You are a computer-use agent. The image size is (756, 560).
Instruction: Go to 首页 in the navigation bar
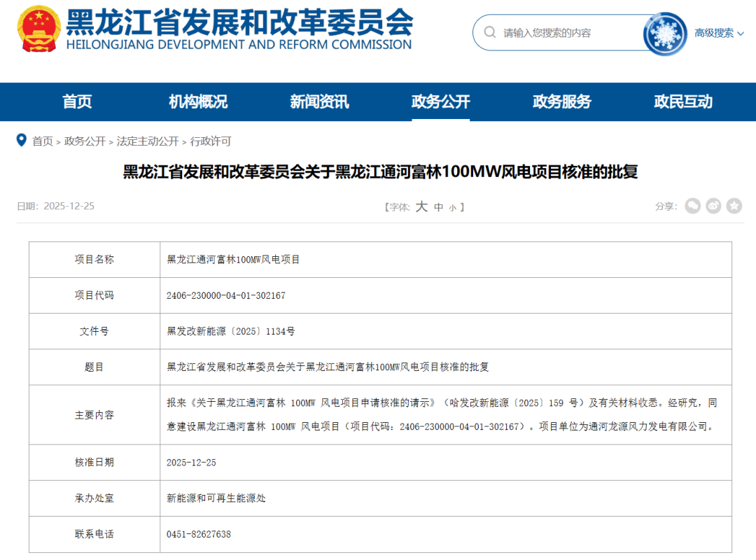77,101
